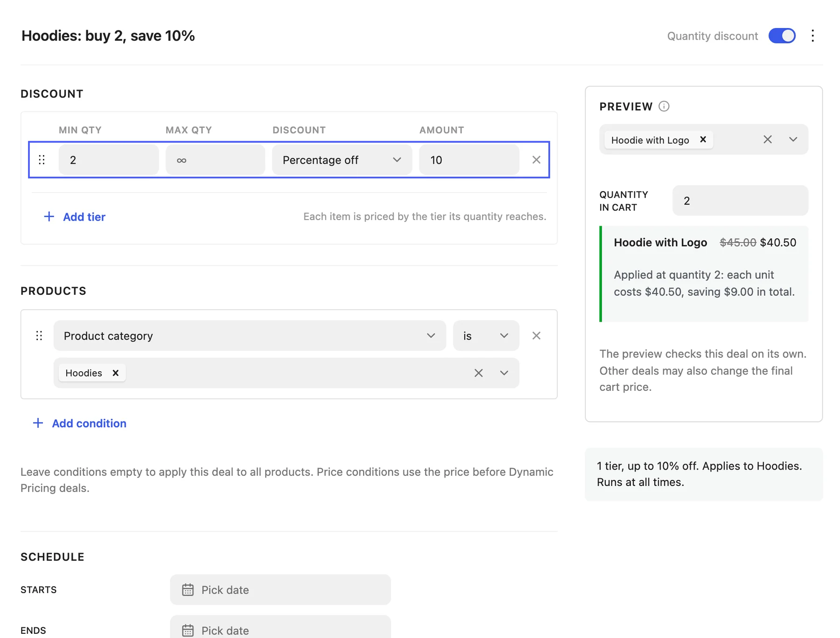Clear the preview product selection
The image size is (840, 638).
767,139
